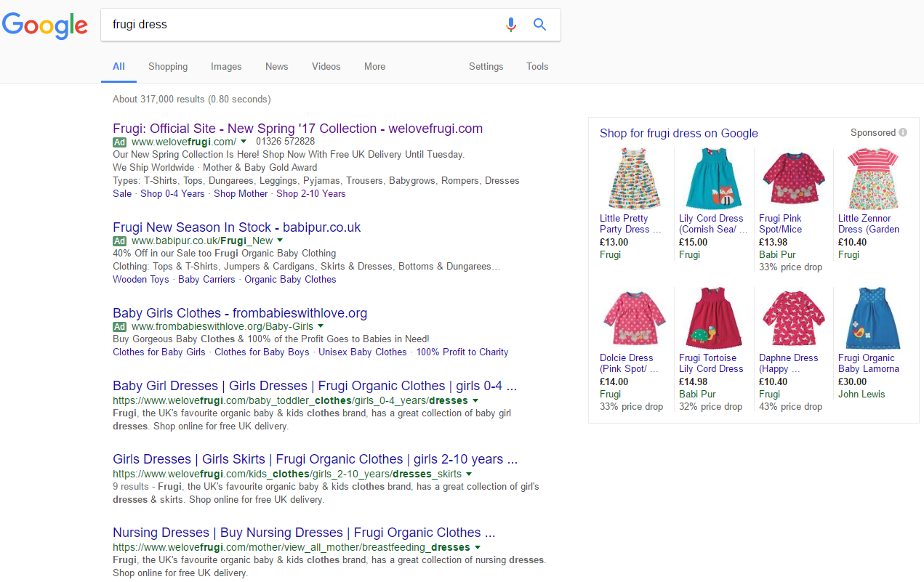Click the 32% price drop label

[710, 407]
